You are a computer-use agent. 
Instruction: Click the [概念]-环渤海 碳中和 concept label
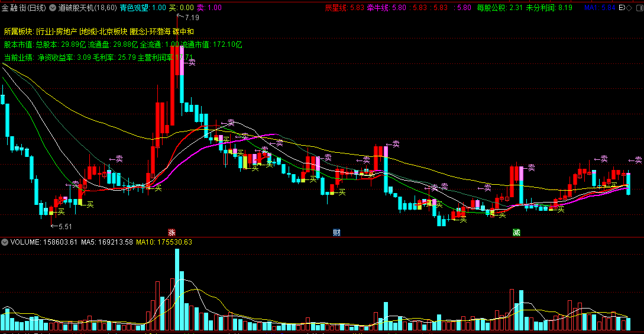pyautogui.click(x=162, y=31)
